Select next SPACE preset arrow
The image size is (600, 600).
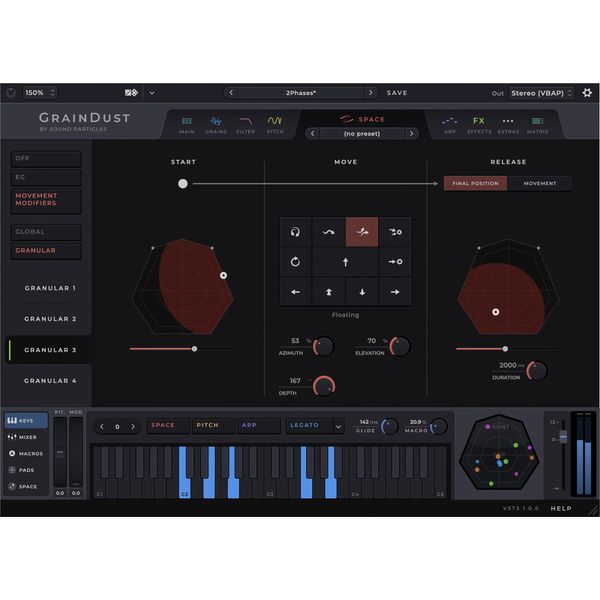point(411,134)
